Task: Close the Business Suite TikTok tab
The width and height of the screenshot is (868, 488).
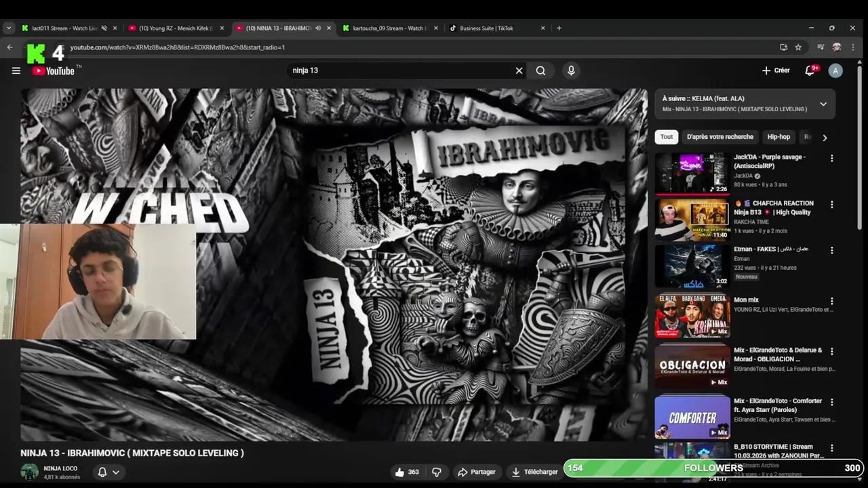Action: pos(542,28)
